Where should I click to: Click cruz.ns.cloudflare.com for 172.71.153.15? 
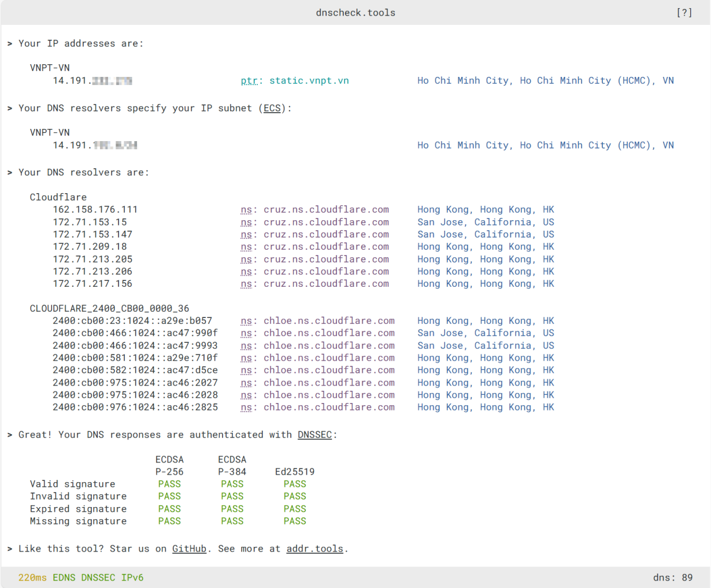point(326,222)
